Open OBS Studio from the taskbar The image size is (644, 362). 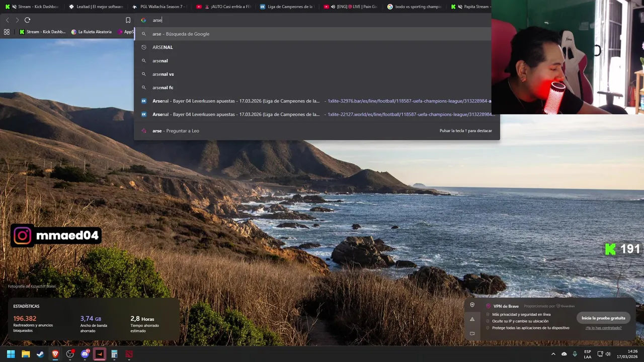[70, 354]
